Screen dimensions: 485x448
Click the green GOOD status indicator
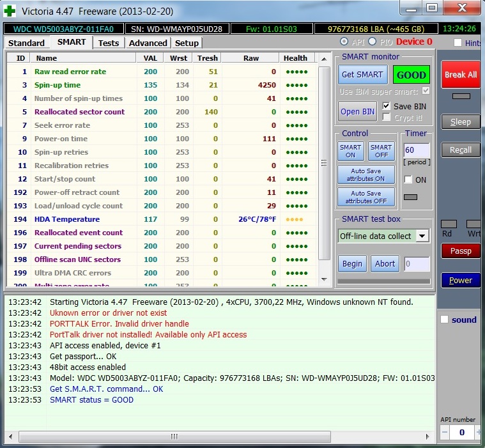pyautogui.click(x=412, y=75)
